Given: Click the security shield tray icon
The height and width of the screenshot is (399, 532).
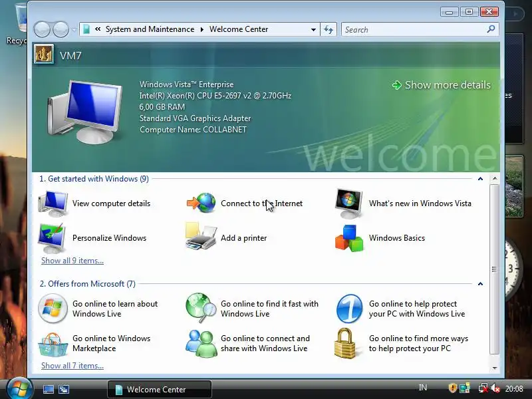Looking at the screenshot, I should 453,388.
